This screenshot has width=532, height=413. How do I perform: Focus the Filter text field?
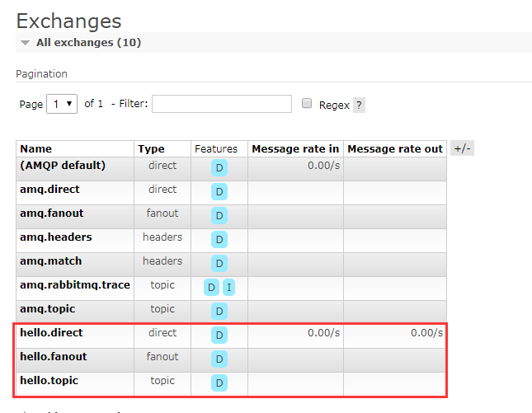coord(222,104)
